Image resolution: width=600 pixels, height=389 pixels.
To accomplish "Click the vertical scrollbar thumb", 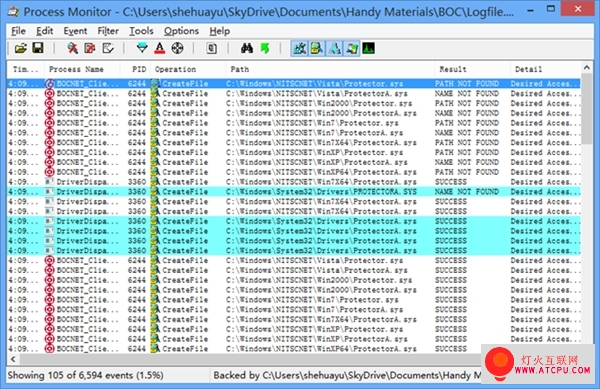I will click(x=587, y=109).
